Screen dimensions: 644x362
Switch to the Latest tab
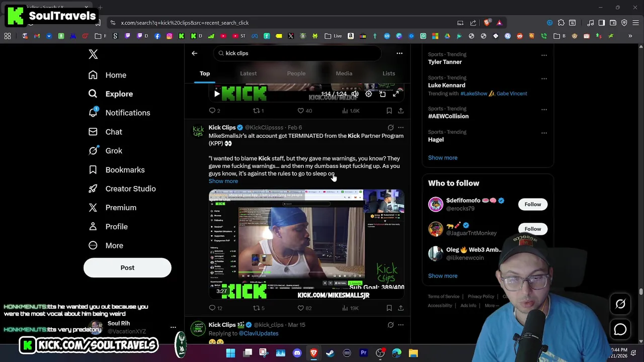coord(248,73)
